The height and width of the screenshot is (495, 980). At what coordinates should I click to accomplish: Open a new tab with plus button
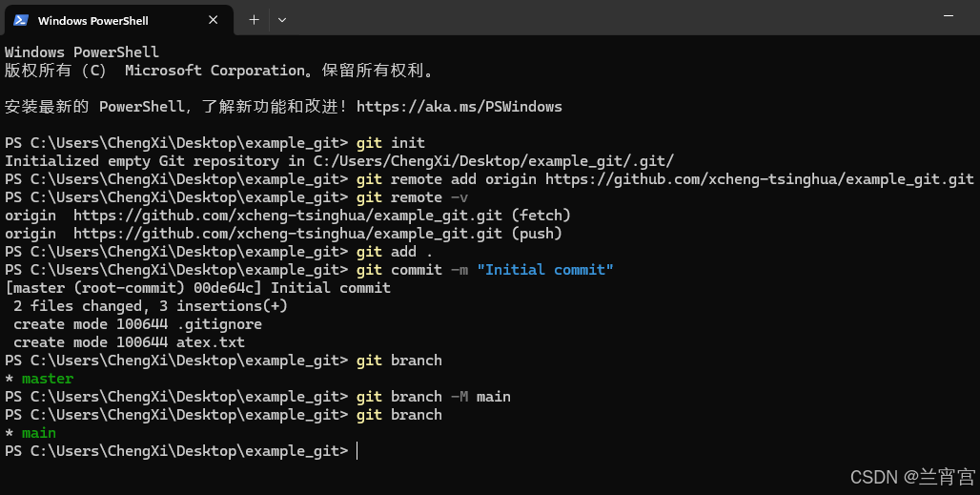tap(254, 20)
